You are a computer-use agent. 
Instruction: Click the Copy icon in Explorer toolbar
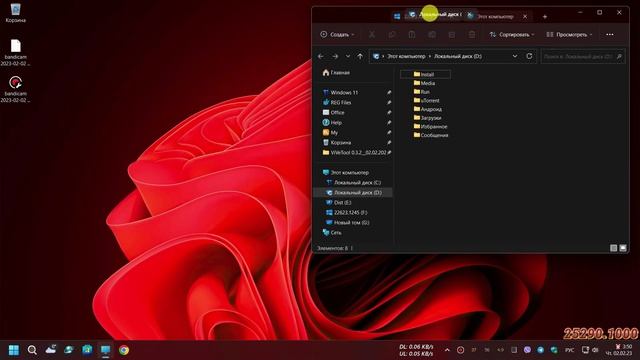[x=392, y=35]
